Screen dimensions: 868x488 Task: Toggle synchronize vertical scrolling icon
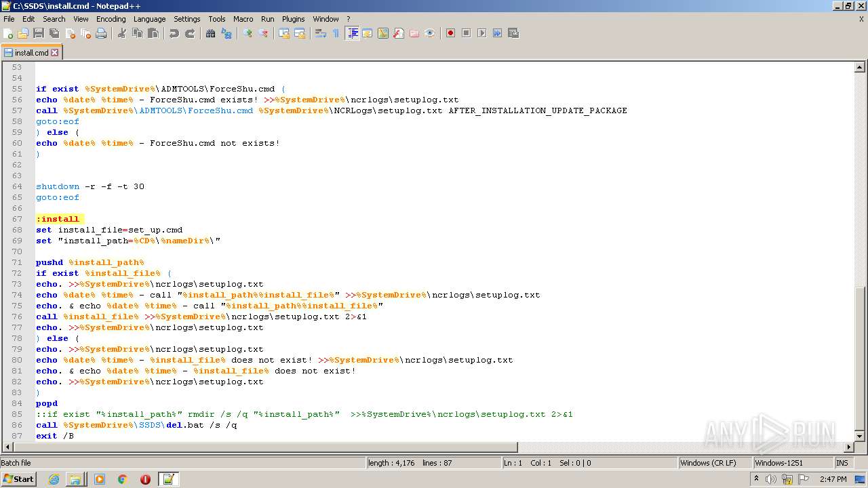click(284, 33)
